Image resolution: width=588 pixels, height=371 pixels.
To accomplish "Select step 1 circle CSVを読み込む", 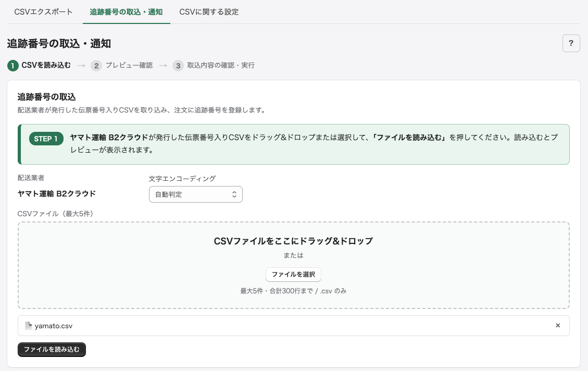I will [12, 66].
